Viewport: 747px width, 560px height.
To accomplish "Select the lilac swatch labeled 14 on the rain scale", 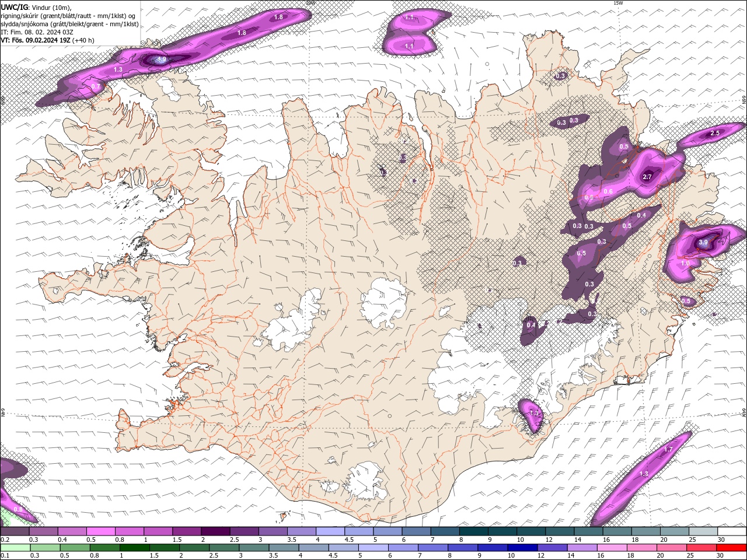I will [581, 547].
